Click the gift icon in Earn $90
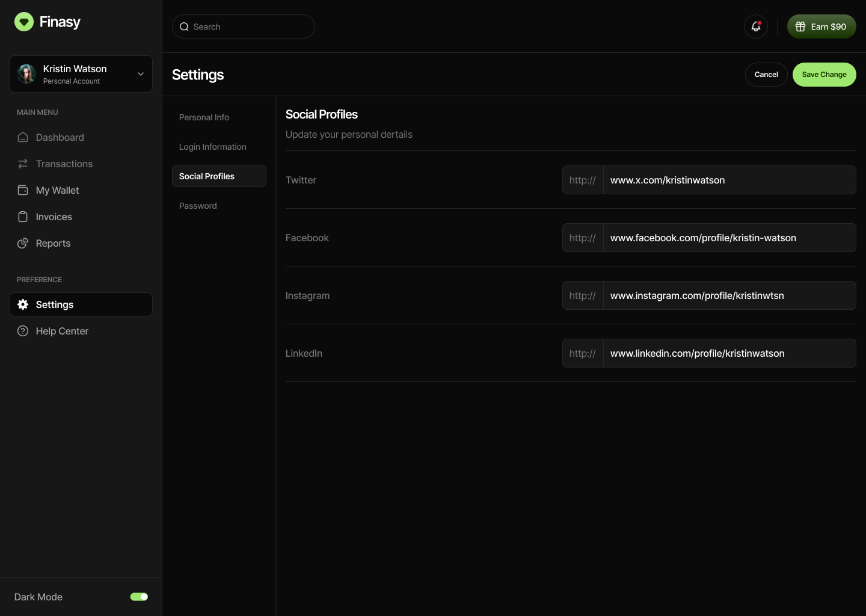The image size is (866, 616). pyautogui.click(x=800, y=26)
